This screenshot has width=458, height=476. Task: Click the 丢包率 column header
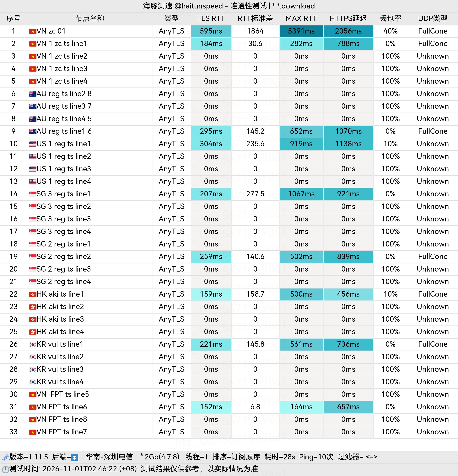pos(391,19)
